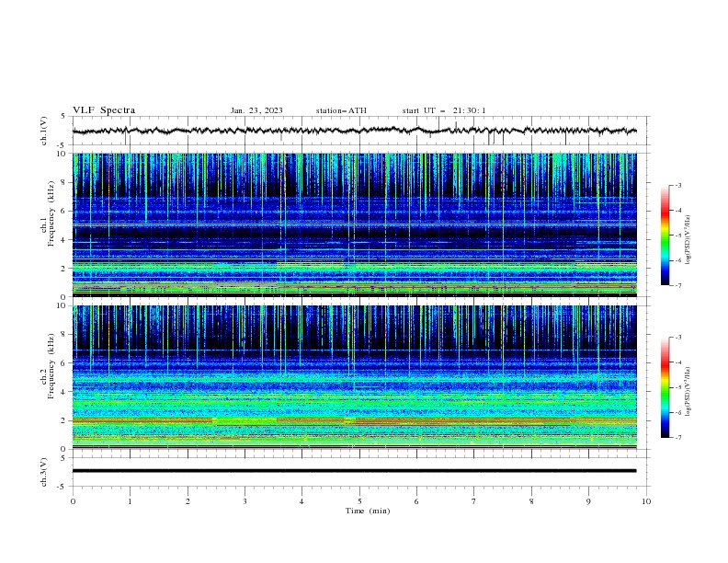The image size is (728, 563).
Task: Click the ch.1 voltage waveform trace
Action: coord(354,131)
